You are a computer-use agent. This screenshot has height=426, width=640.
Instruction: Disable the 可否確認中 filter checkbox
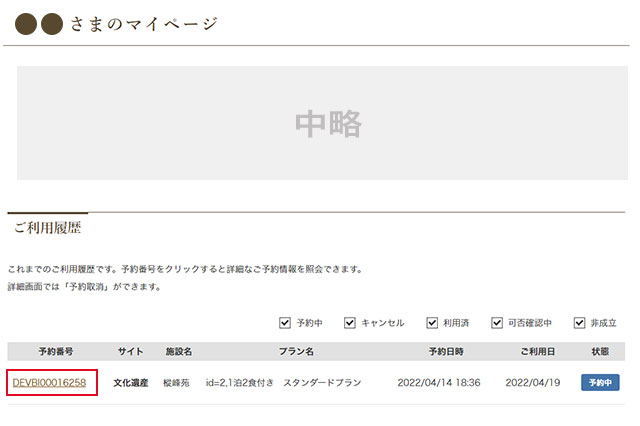coord(498,323)
